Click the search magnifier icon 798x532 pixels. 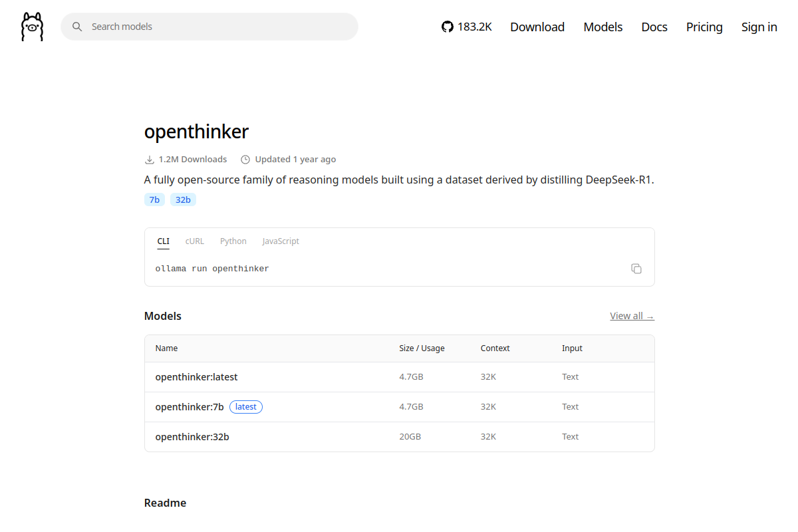(77, 27)
